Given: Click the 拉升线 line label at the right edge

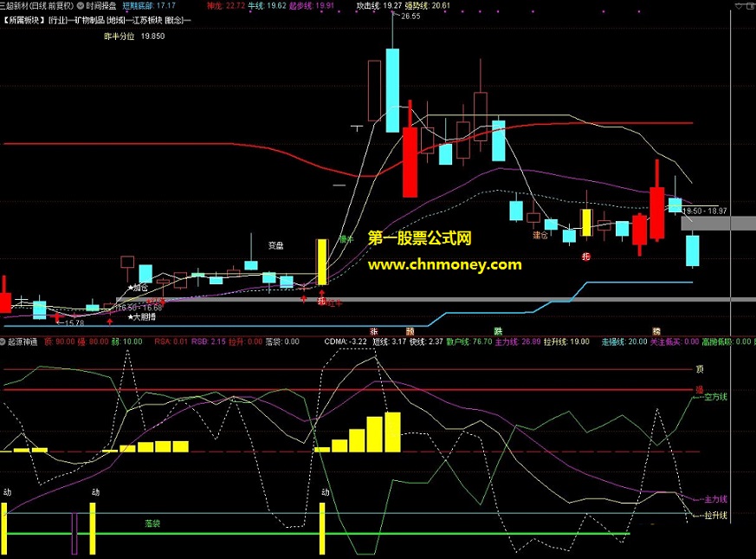Looking at the screenshot, I should tap(715, 516).
